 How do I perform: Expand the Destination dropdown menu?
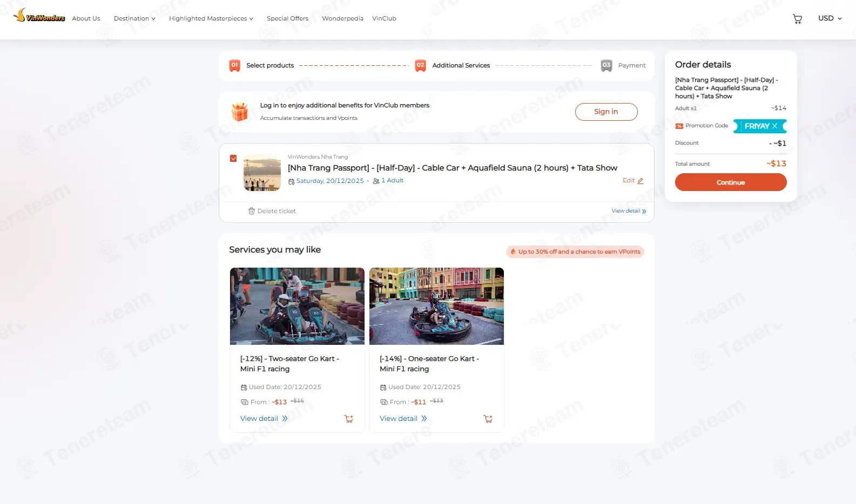click(x=134, y=18)
